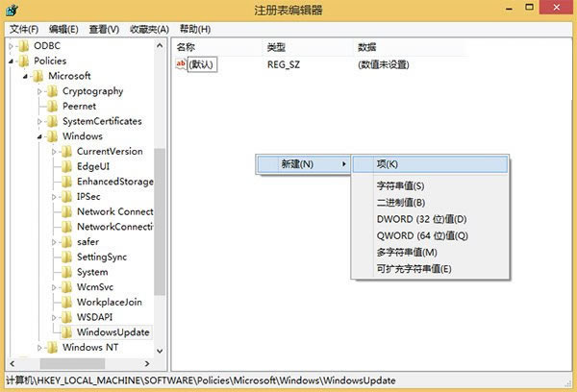The width and height of the screenshot is (577, 392).
Task: Click the 类型 column header
Action: coord(309,47)
